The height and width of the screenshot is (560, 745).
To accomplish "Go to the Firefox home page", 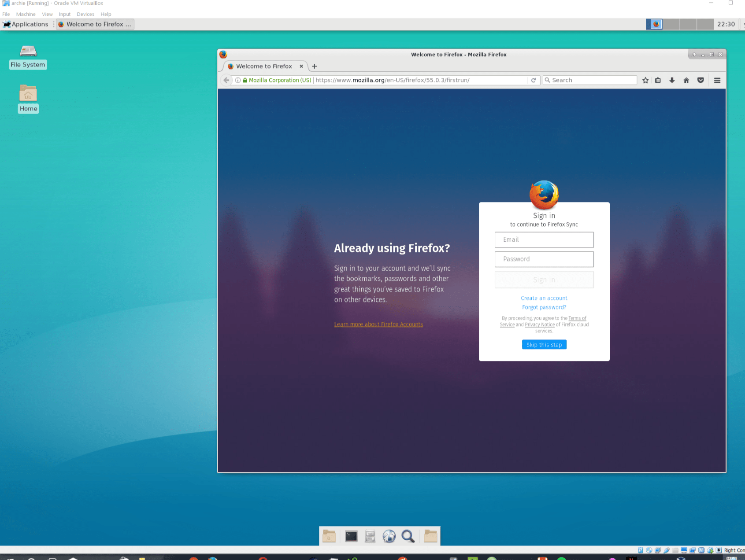I will [686, 80].
